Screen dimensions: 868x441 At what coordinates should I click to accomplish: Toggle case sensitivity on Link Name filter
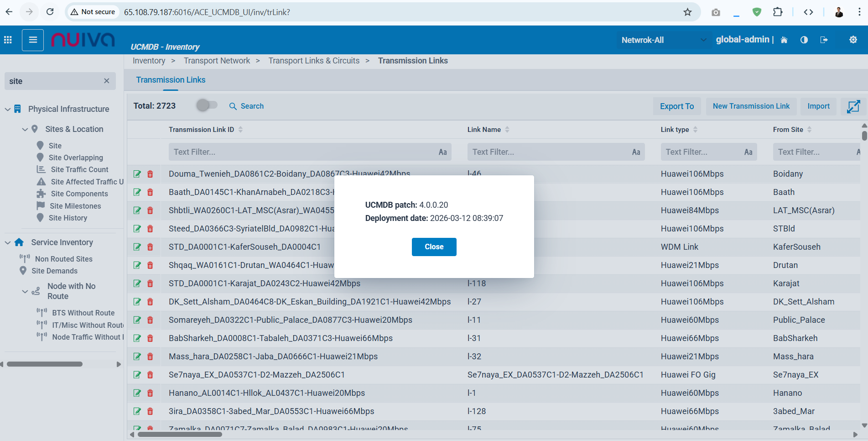[x=636, y=152]
